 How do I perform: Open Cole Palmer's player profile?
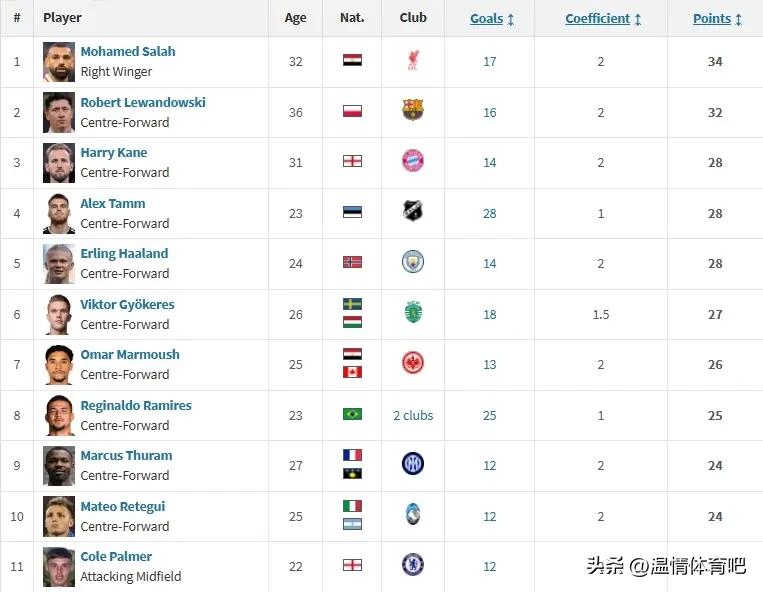[x=116, y=556]
